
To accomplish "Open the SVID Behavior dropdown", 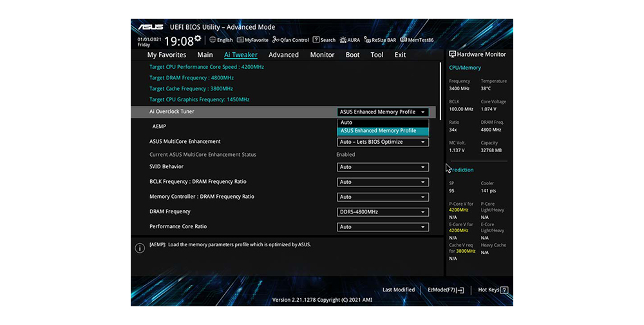I will pos(383,167).
